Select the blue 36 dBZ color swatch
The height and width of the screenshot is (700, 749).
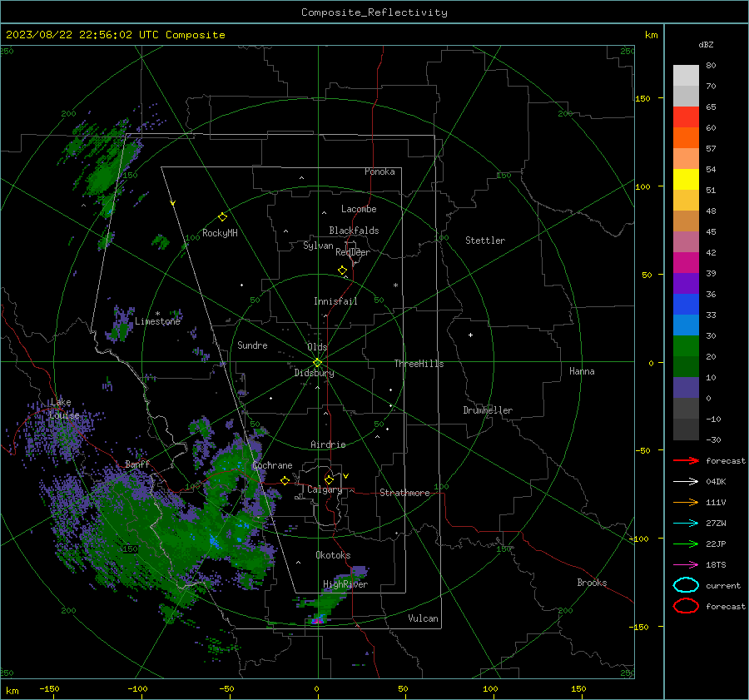686,305
